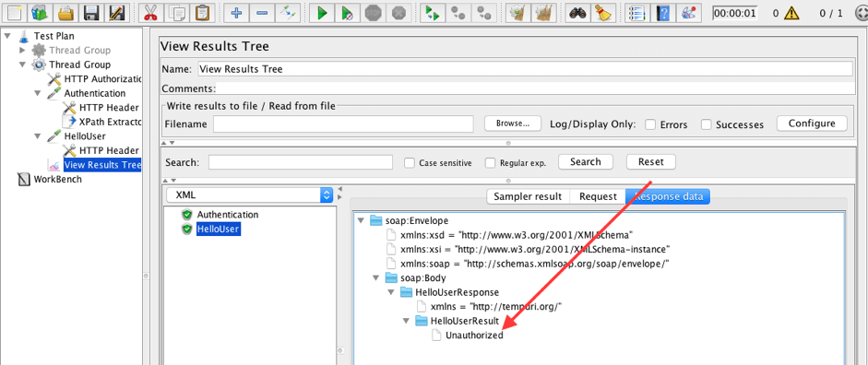Click the grey Shutdown X icon
Image resolution: width=868 pixels, height=365 pixels.
pos(398,12)
